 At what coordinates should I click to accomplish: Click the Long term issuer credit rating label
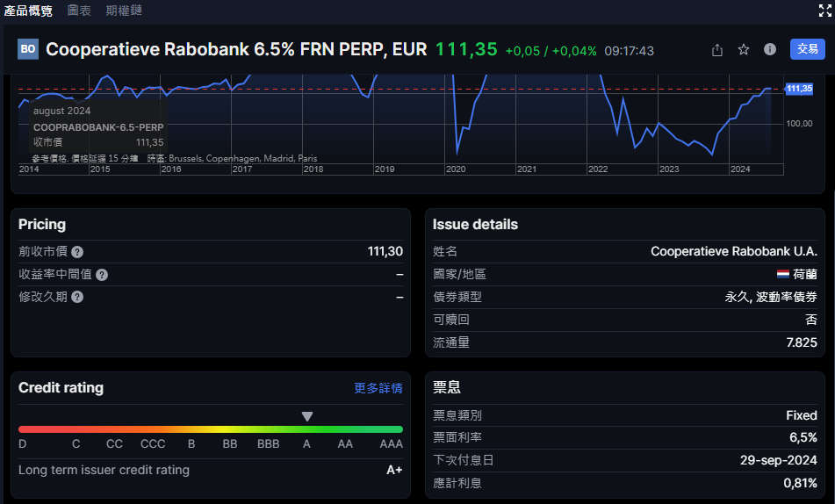[104, 470]
